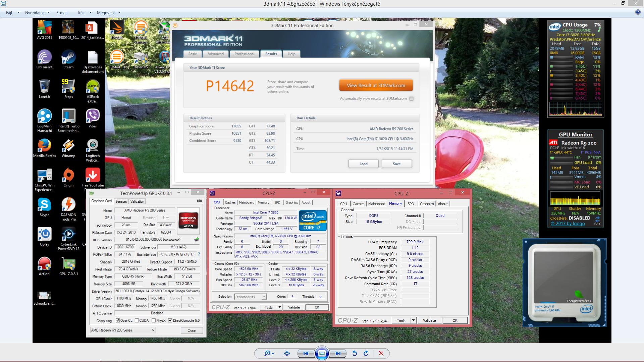
Task: Toggle the CUDA checkbox in GPU-Z
Action: (x=137, y=320)
